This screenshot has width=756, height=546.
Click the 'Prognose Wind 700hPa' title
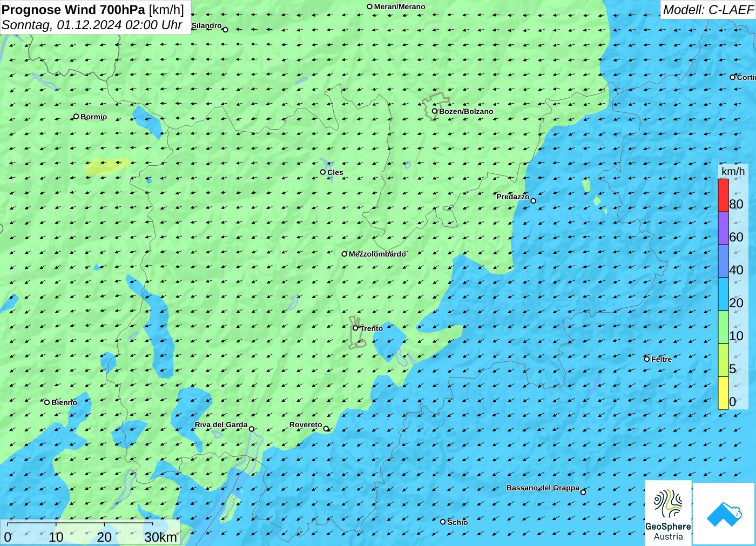click(x=73, y=10)
